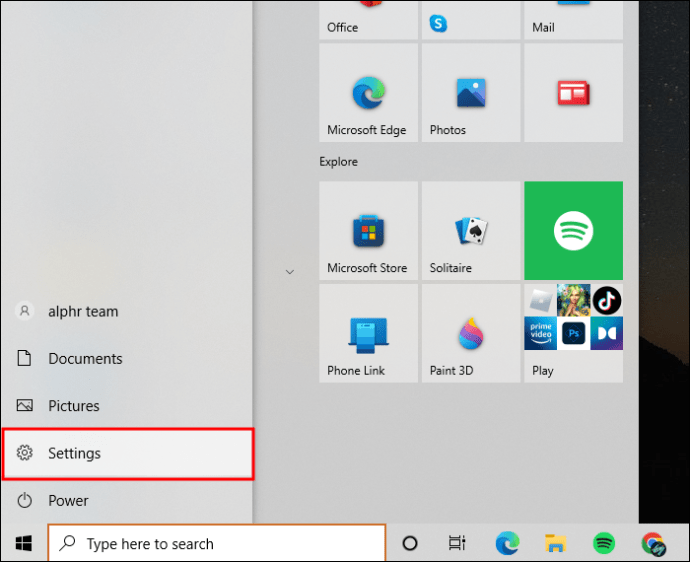Open the Phone Link tile
690x562 pixels.
[368, 333]
